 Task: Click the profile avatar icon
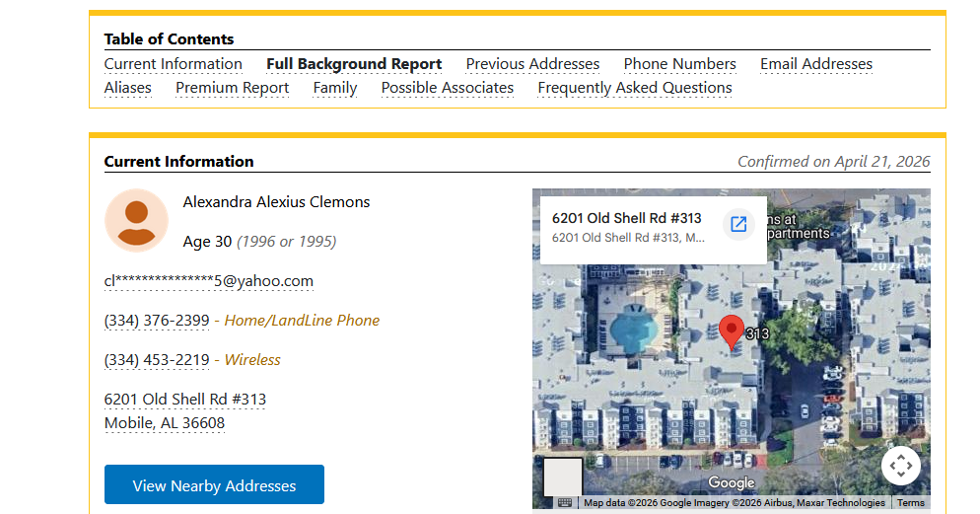[137, 221]
